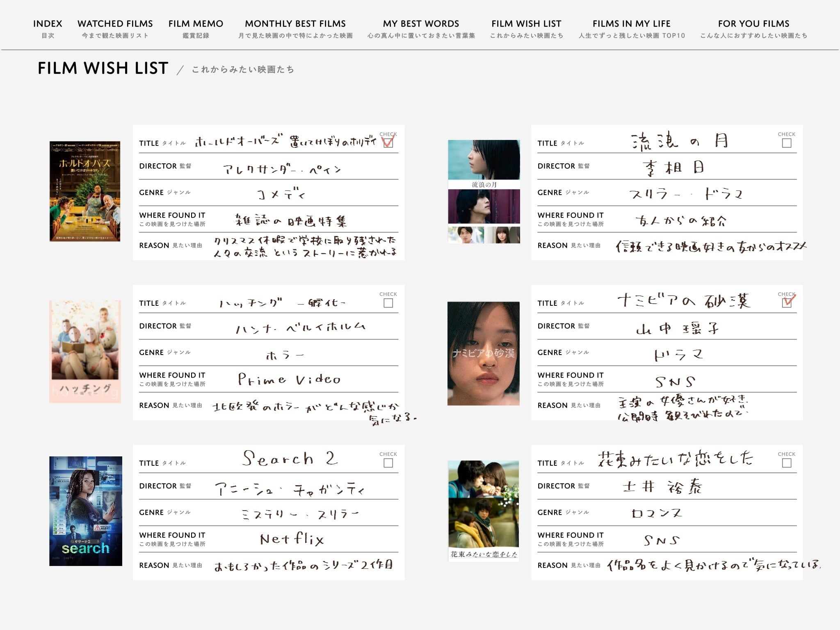Tap the Holdovers movie poster
This screenshot has width=840, height=630.
85,191
